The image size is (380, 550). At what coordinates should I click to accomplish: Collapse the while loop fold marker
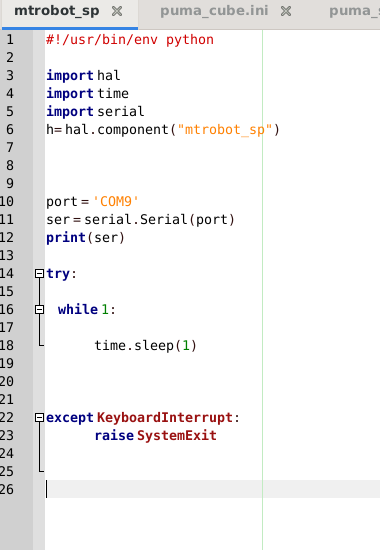tap(39, 309)
